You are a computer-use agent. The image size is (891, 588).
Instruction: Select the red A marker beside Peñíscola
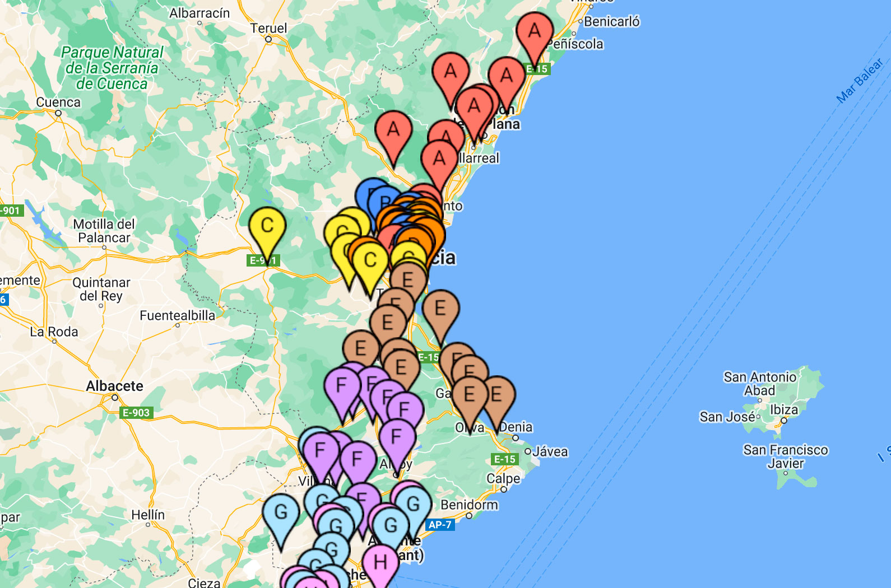pyautogui.click(x=535, y=31)
